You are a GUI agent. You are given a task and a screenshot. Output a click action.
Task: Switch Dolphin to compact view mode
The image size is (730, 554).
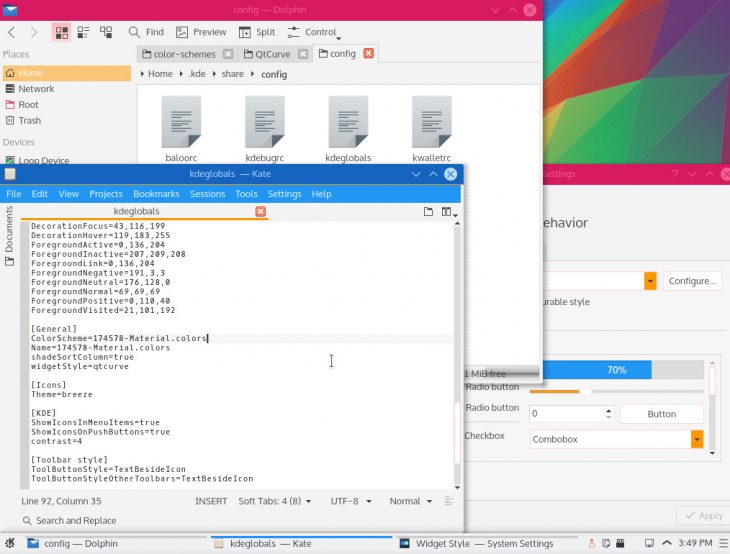(x=83, y=32)
